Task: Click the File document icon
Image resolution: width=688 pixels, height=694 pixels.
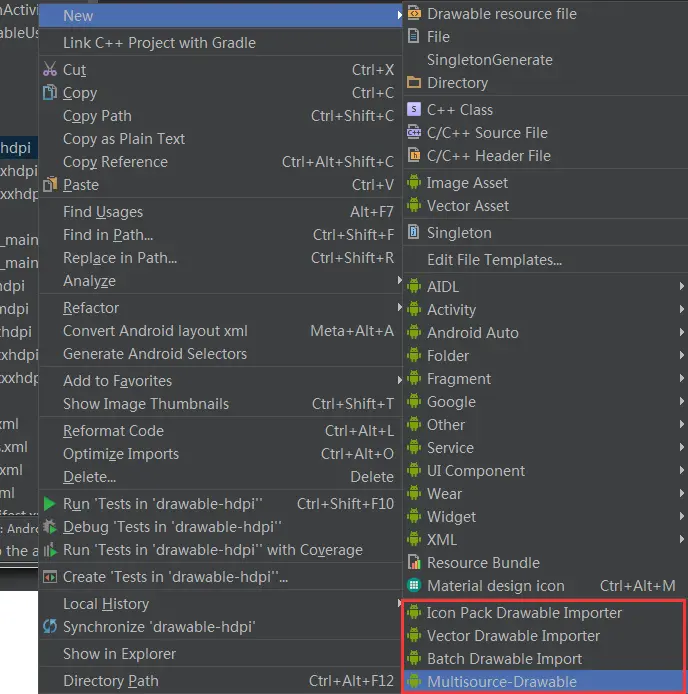Action: click(x=413, y=36)
